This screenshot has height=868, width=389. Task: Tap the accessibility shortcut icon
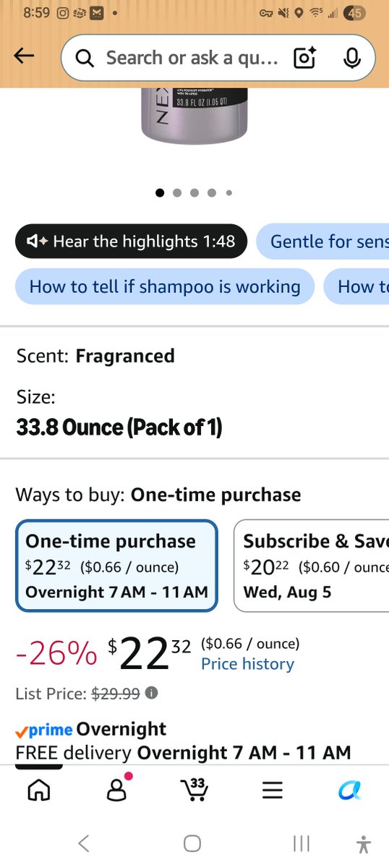point(364,843)
